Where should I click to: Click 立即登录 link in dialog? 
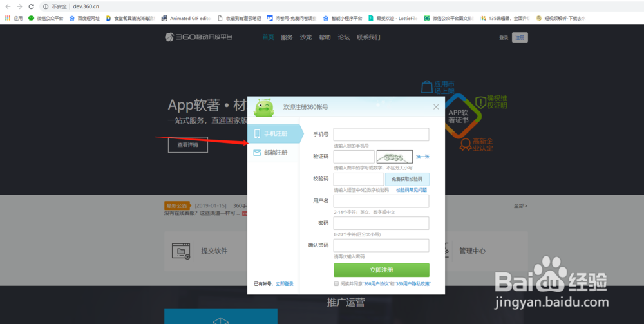(284, 284)
